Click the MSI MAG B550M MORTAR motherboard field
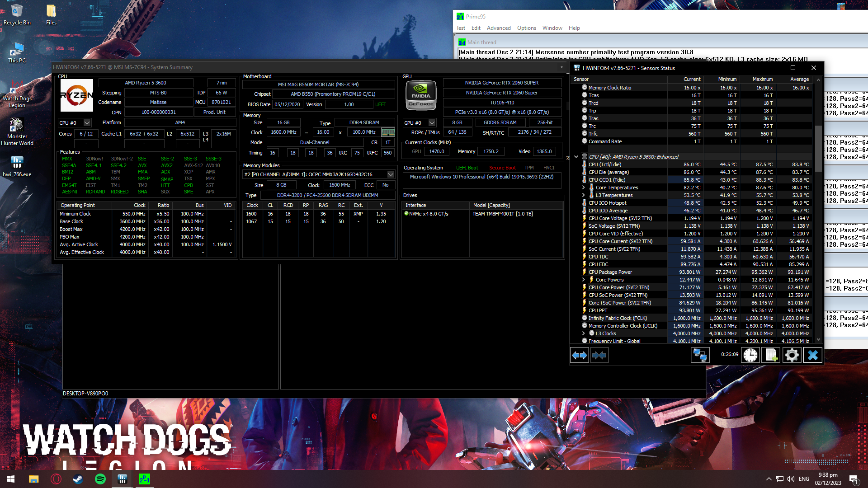Viewport: 868px width, 488px height. 318,84
